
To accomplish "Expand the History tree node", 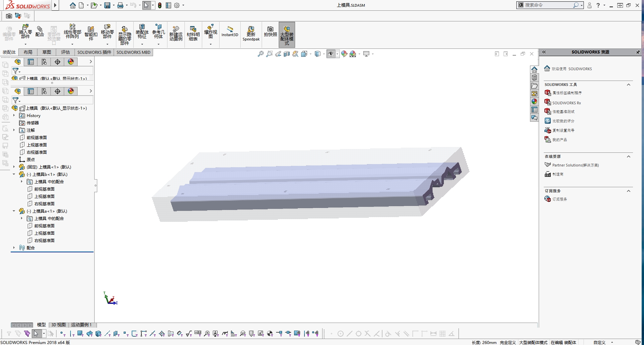I will pos(14,115).
